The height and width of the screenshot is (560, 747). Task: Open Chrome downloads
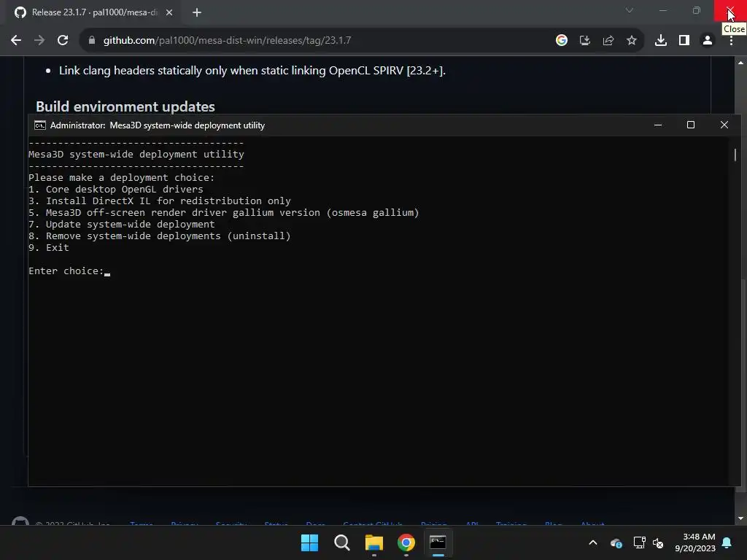[661, 41]
